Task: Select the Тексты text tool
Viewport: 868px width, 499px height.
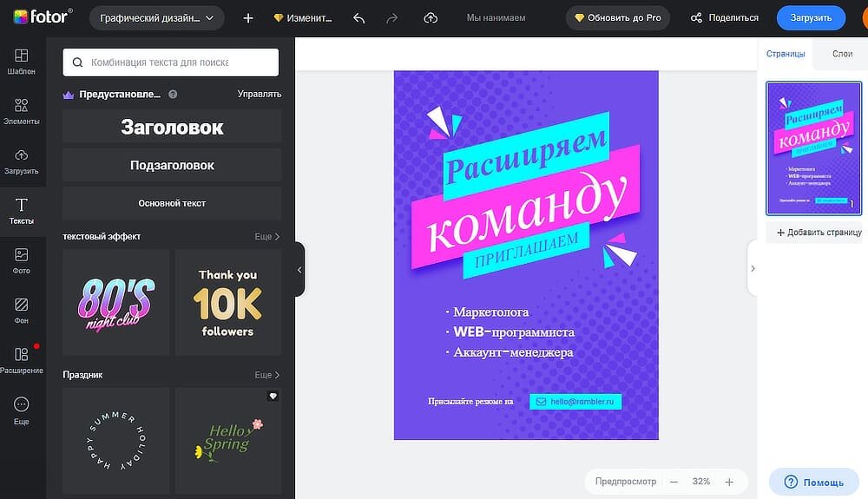Action: point(21,211)
